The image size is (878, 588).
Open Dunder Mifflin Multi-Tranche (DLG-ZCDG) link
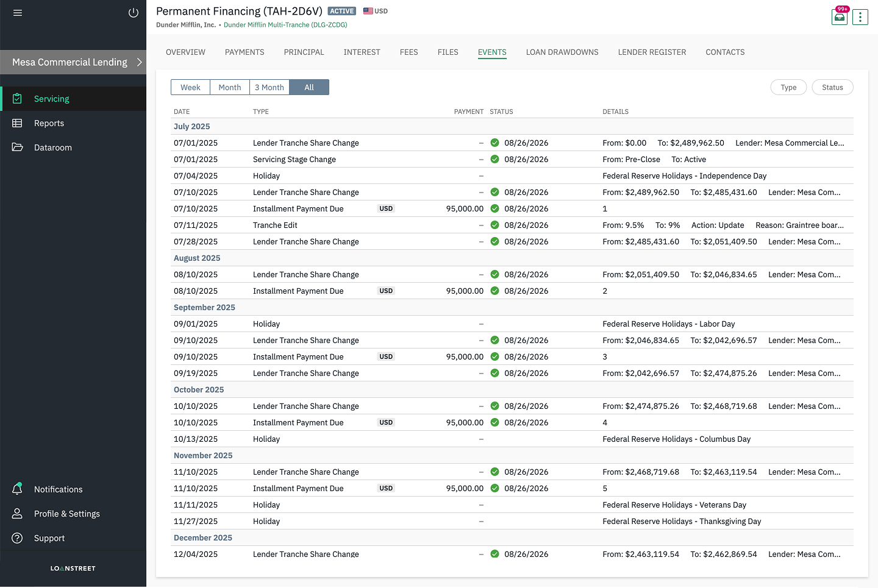[x=285, y=25]
